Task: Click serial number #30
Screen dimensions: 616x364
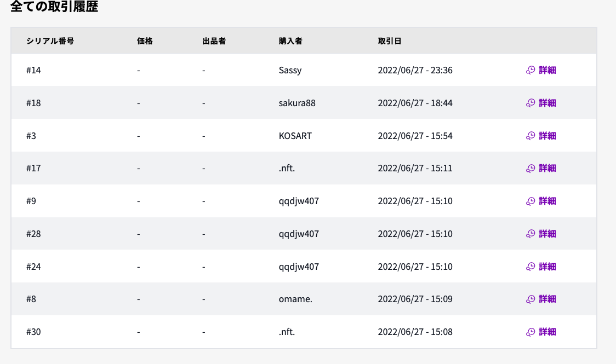Action: [x=33, y=332]
